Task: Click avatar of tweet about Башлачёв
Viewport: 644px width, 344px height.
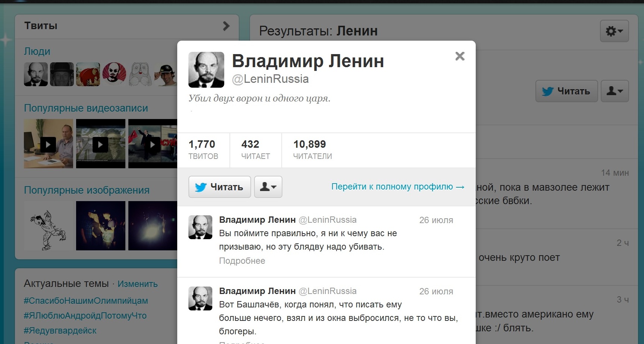Action: (200, 298)
